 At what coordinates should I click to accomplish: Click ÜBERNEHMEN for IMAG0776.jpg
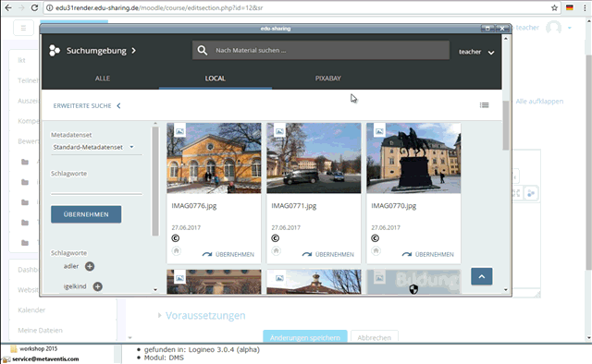[228, 255]
